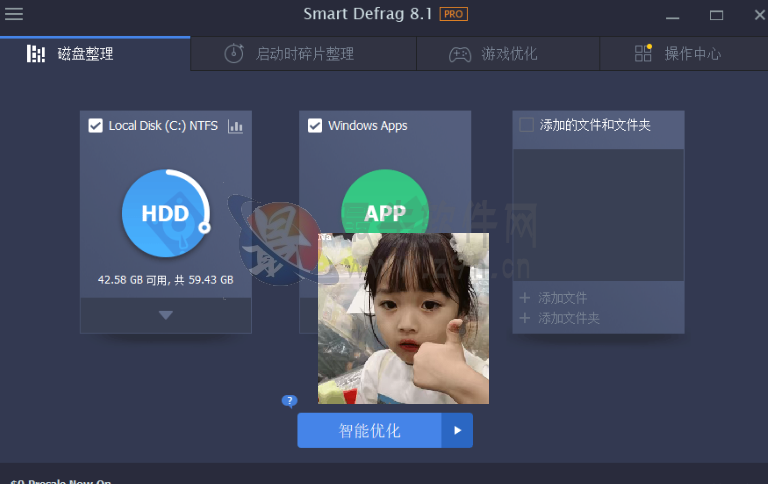This screenshot has width=768, height=484.
Task: Open the 游戏优化 tab
Action: (508, 54)
